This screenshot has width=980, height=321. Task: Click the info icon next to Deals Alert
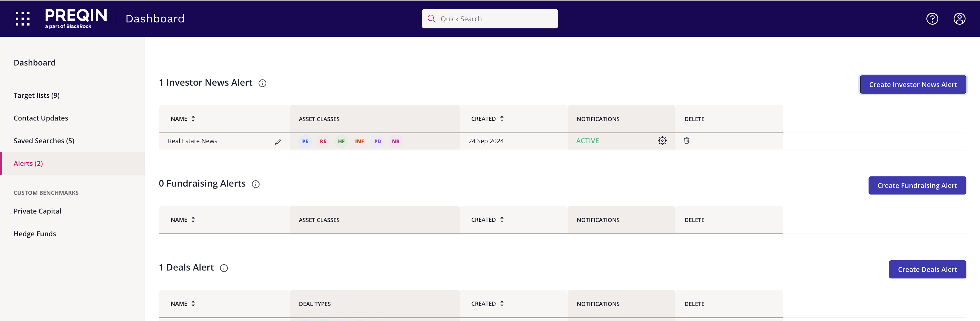(224, 268)
